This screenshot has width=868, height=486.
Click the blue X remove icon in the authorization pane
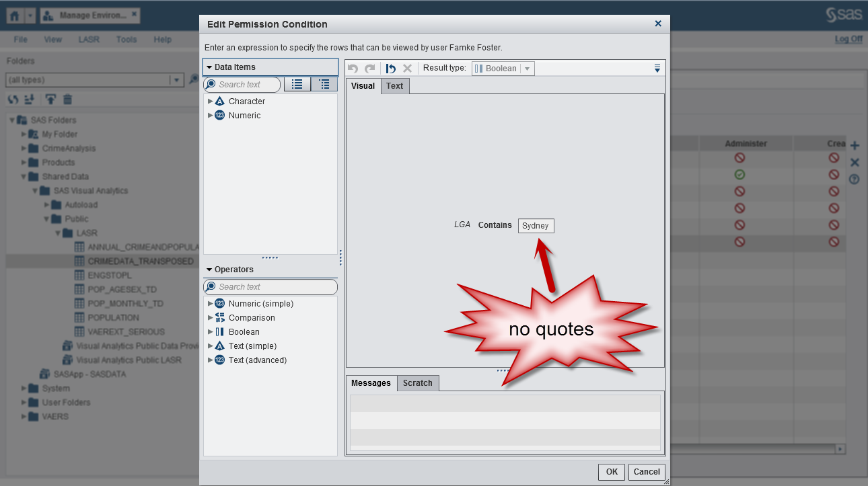(x=855, y=162)
